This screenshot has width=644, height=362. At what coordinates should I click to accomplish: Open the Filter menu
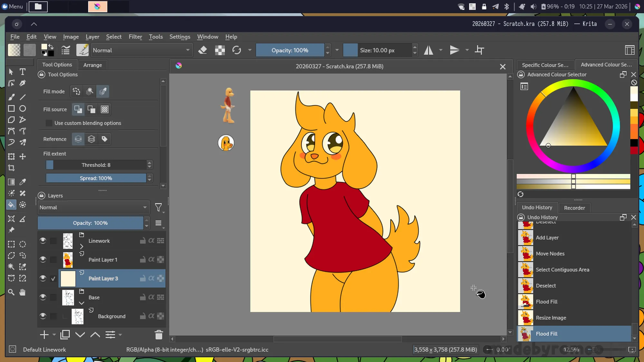pyautogui.click(x=135, y=37)
